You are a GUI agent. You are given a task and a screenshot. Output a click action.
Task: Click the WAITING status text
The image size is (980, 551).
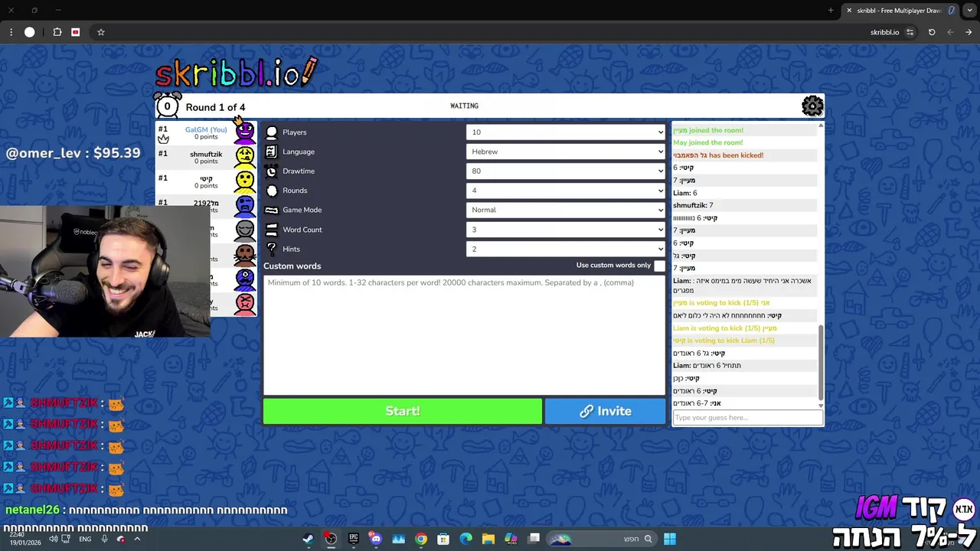464,106
